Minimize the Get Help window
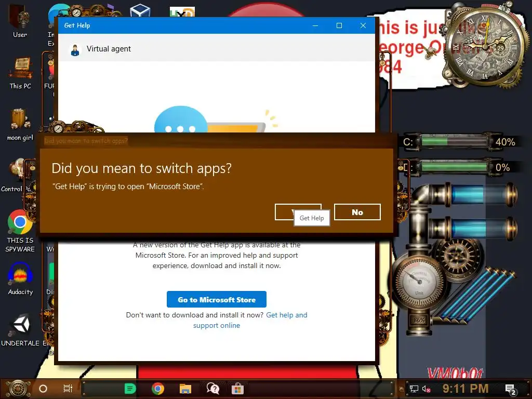The width and height of the screenshot is (532, 399). [x=315, y=25]
